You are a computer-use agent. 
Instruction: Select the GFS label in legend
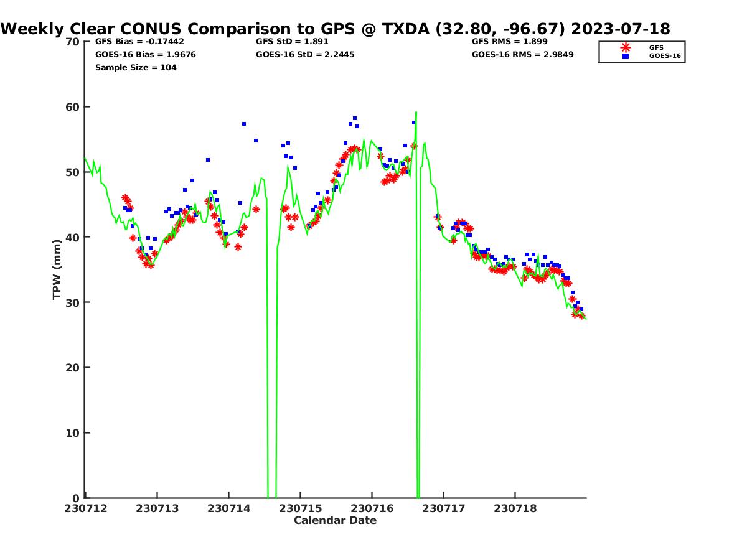(x=656, y=47)
